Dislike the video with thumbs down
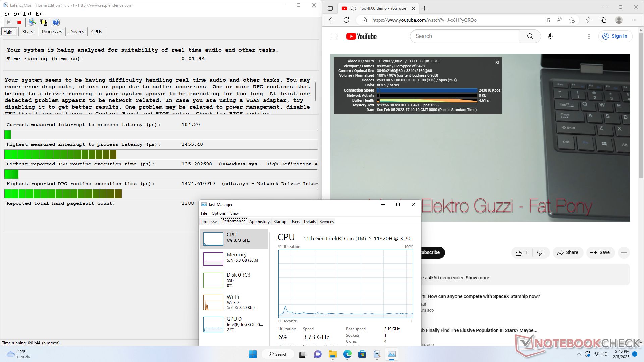This screenshot has width=644, height=362. tap(540, 253)
